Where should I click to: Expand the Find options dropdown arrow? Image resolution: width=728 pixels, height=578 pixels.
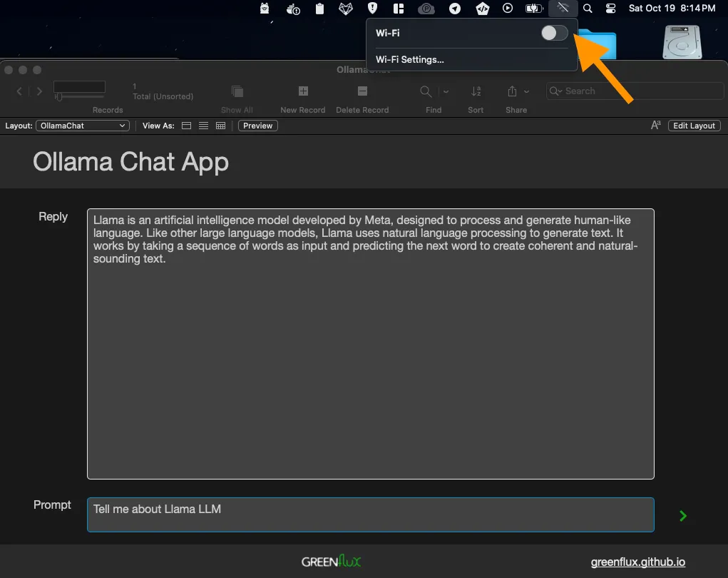446,91
